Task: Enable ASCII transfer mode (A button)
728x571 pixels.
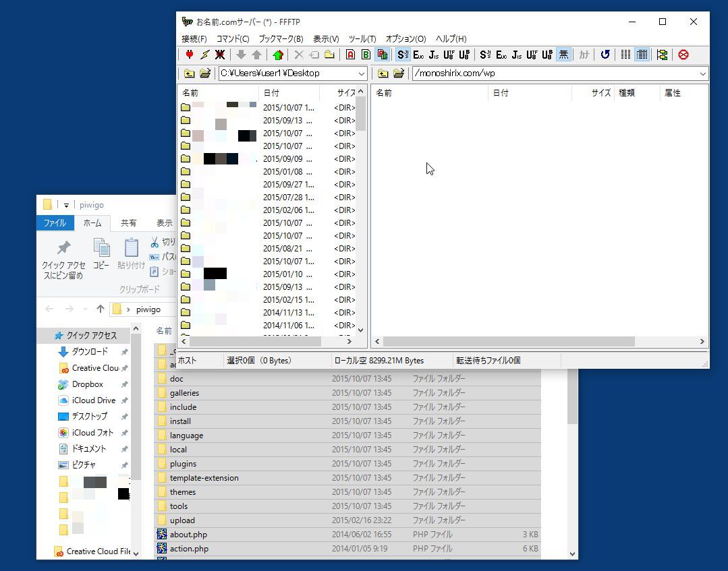Action: point(351,55)
